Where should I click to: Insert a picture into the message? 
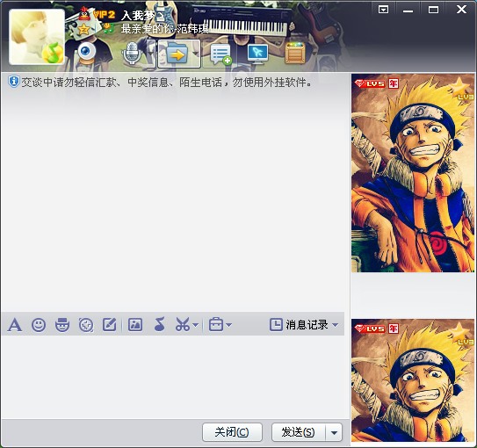(x=135, y=325)
